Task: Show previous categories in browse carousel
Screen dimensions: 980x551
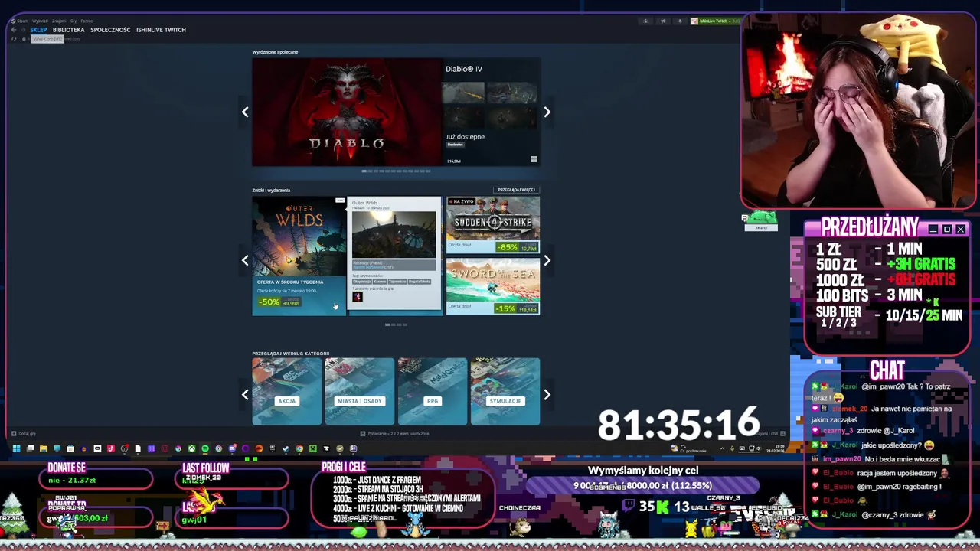Action: point(245,394)
